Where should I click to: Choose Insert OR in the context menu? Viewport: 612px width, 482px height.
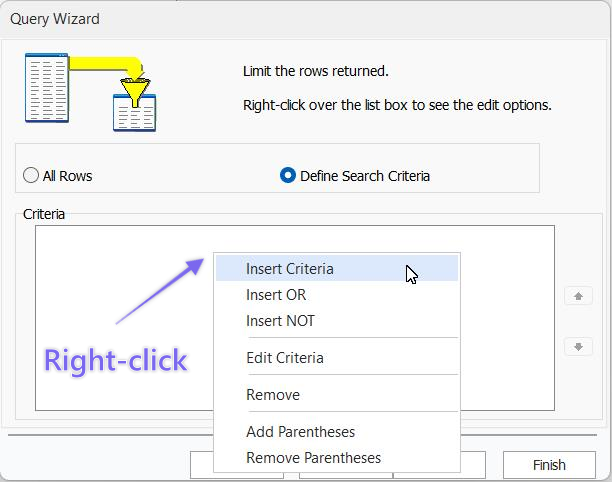(x=276, y=295)
